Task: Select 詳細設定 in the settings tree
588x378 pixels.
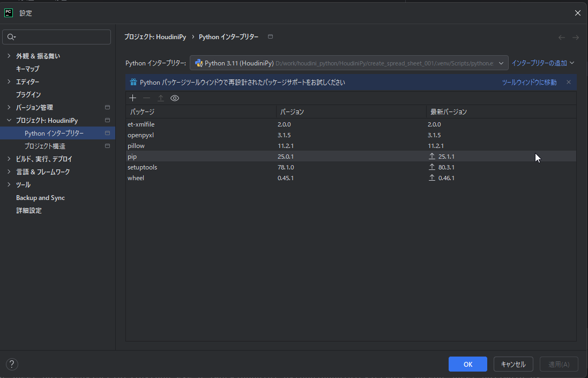Action: 28,210
